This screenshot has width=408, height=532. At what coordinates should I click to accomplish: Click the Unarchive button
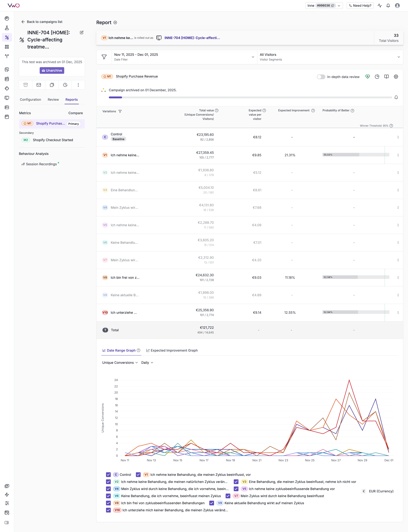[52, 70]
